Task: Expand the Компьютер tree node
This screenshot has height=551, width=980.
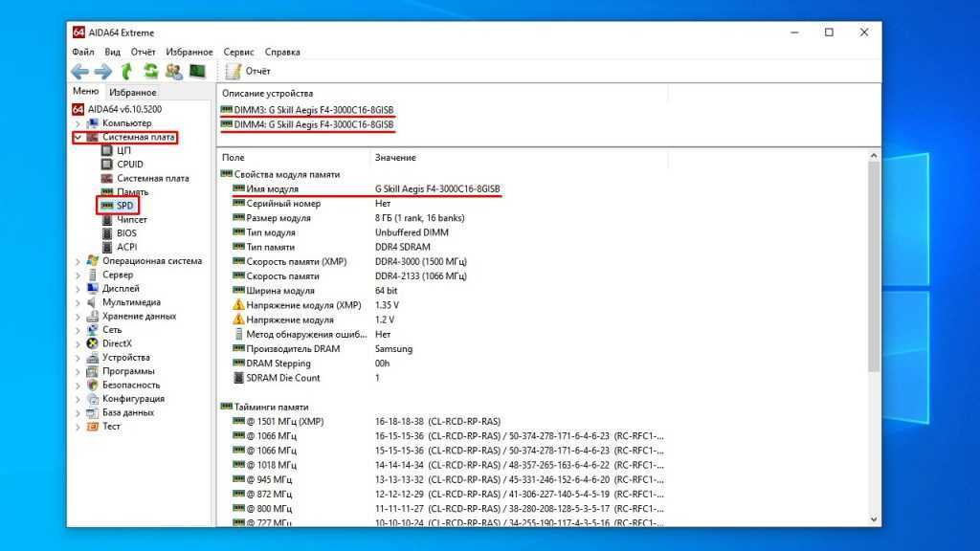Action: pyautogui.click(x=78, y=123)
